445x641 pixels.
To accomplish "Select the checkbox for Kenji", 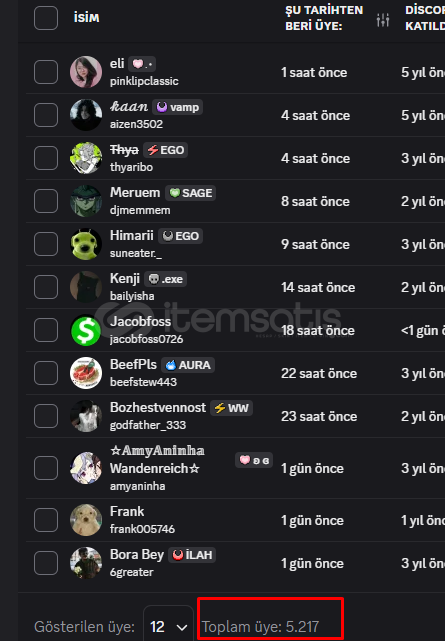I will coord(46,287).
